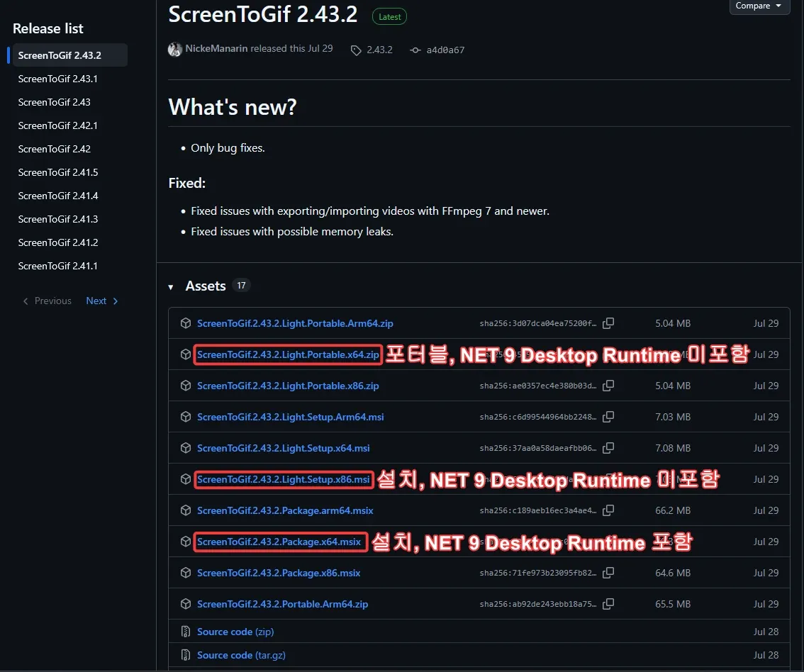Download Source code (tar.gz)
Image resolution: width=804 pixels, height=672 pixels.
[x=241, y=655]
